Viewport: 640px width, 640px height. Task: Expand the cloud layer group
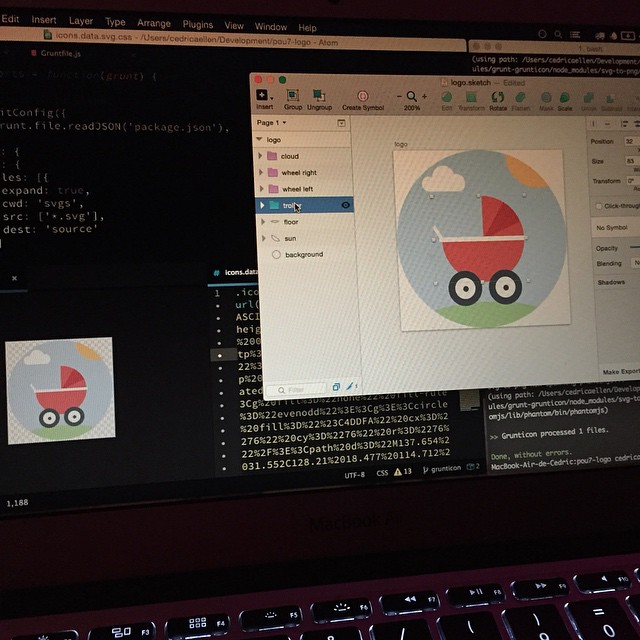(x=261, y=156)
